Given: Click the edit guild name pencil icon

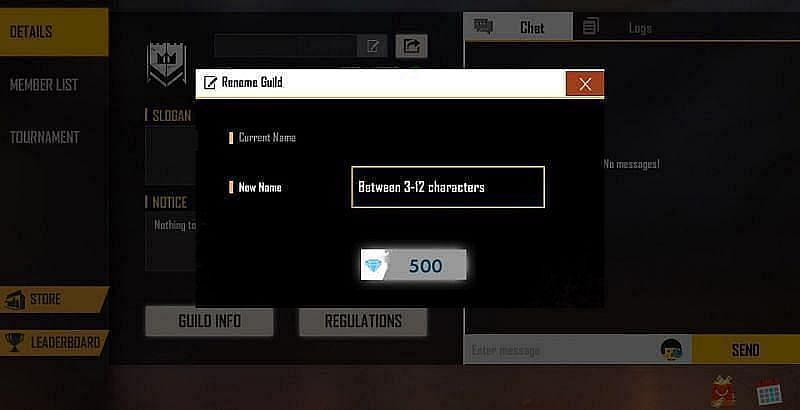Looking at the screenshot, I should click(x=372, y=46).
